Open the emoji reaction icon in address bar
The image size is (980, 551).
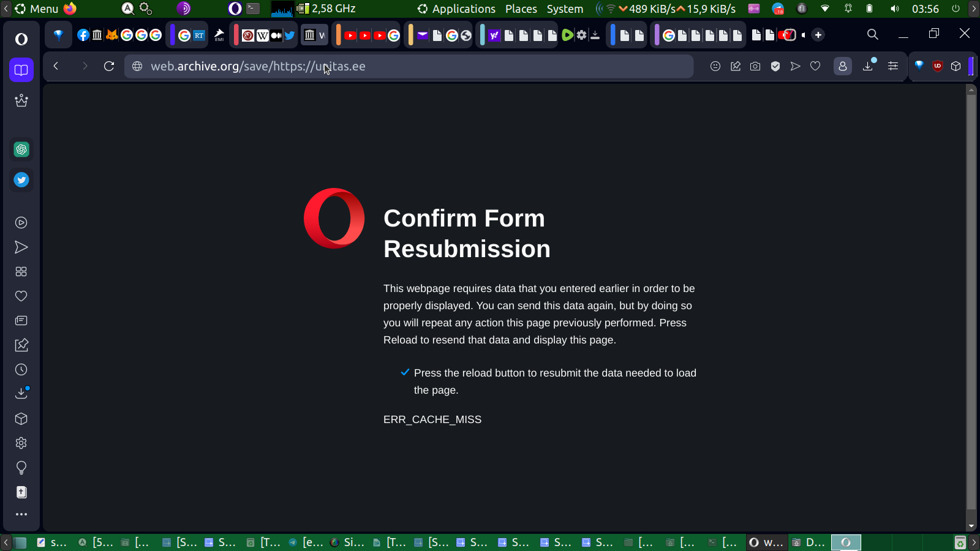[x=715, y=66]
